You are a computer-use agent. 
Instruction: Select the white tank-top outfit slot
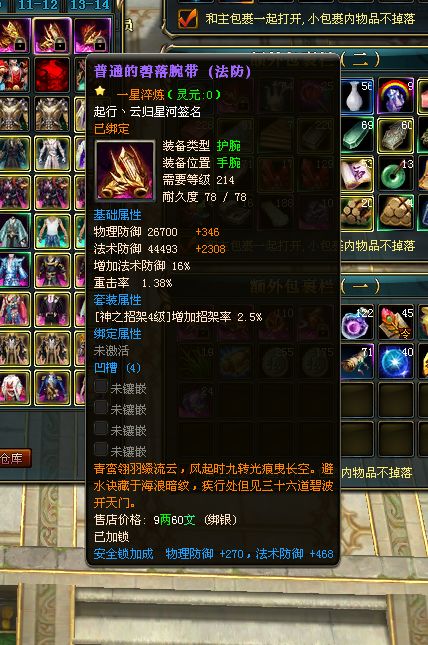52,232
